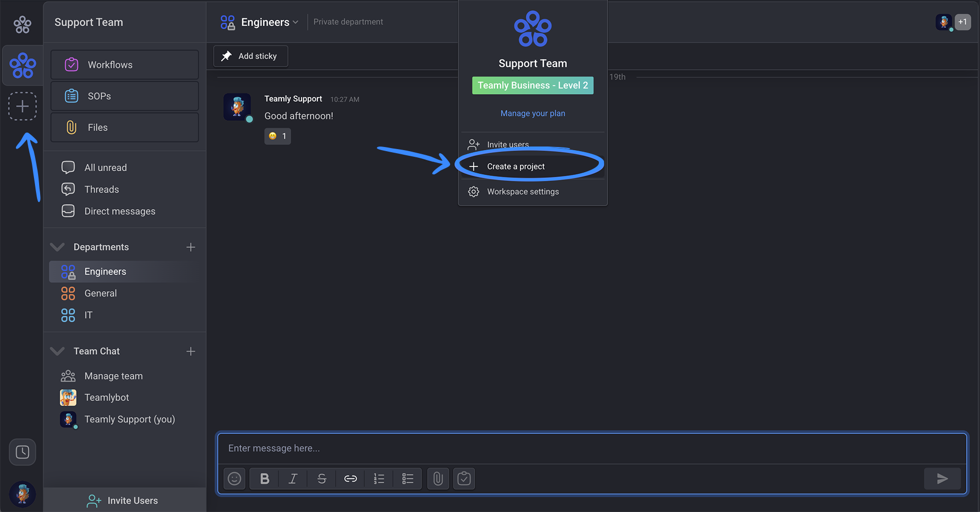The width and height of the screenshot is (980, 512).
Task: Collapse the Team Chat section
Action: pyautogui.click(x=57, y=351)
